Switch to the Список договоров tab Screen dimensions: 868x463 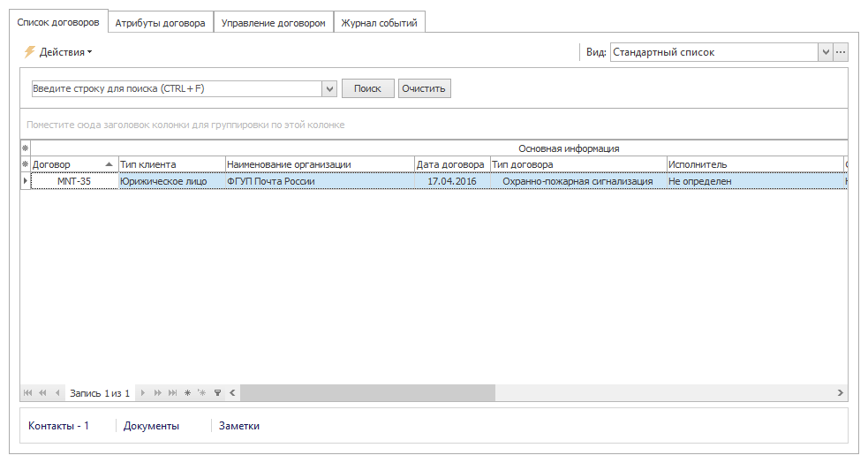[58, 22]
